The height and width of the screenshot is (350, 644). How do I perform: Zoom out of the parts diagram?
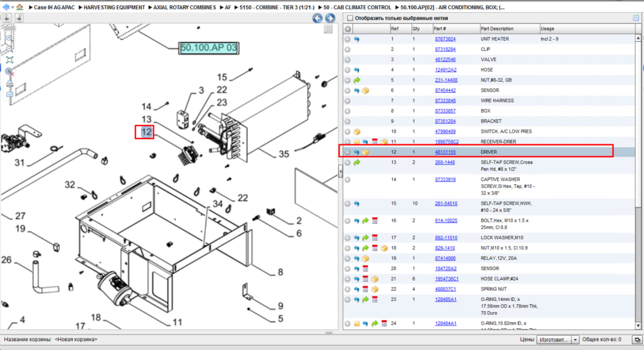click(x=10, y=48)
